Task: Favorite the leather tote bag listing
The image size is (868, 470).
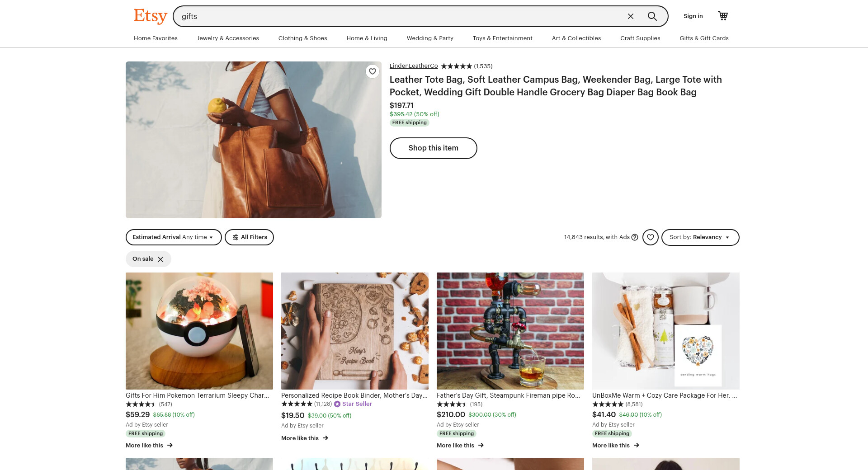Action: tap(372, 71)
